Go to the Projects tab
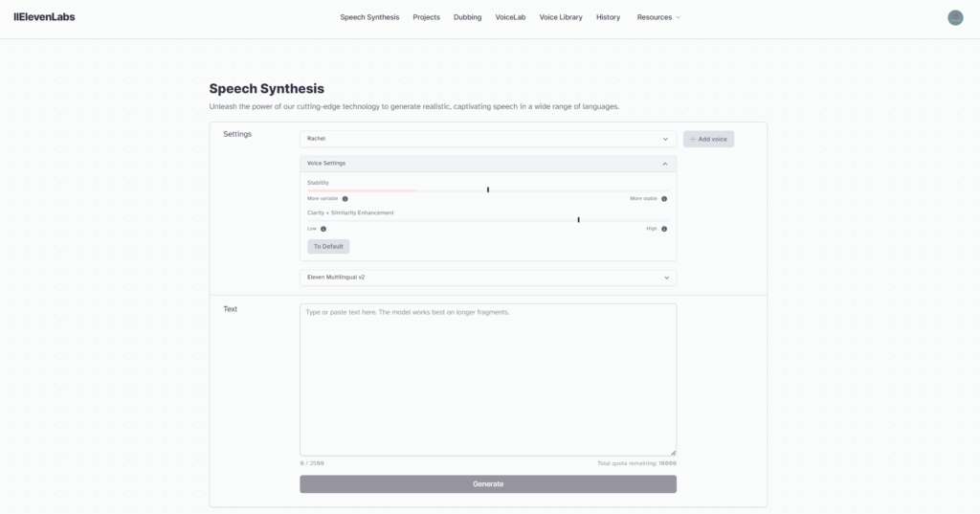980x514 pixels. pyautogui.click(x=426, y=17)
